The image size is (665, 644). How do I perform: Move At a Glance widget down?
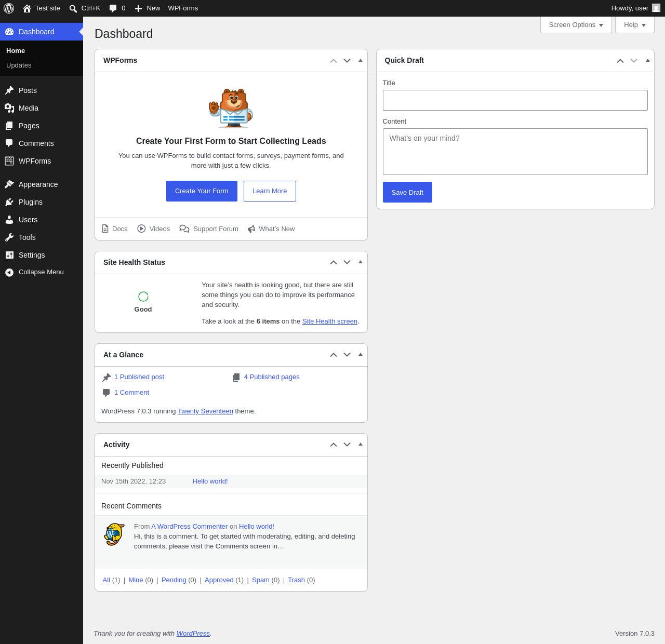tap(347, 355)
